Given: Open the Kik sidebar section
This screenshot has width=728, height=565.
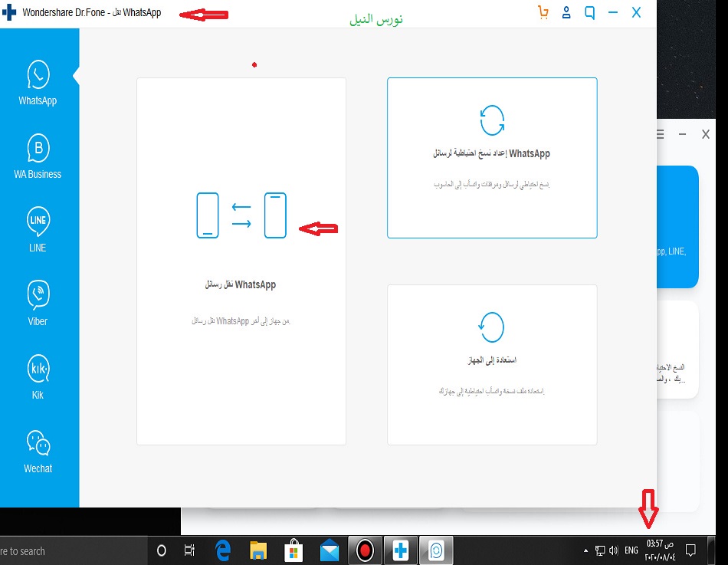Looking at the screenshot, I should [x=38, y=377].
